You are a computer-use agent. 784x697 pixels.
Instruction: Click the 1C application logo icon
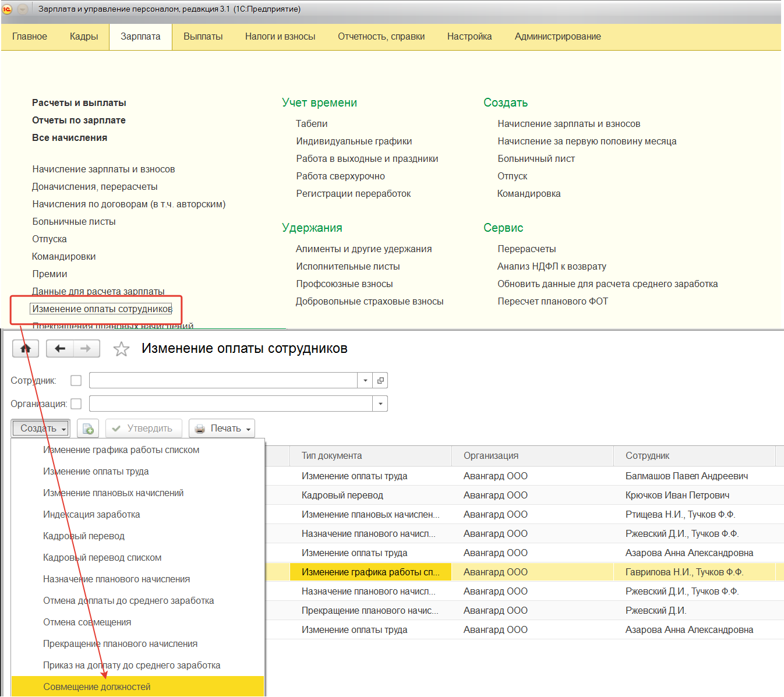click(x=8, y=9)
